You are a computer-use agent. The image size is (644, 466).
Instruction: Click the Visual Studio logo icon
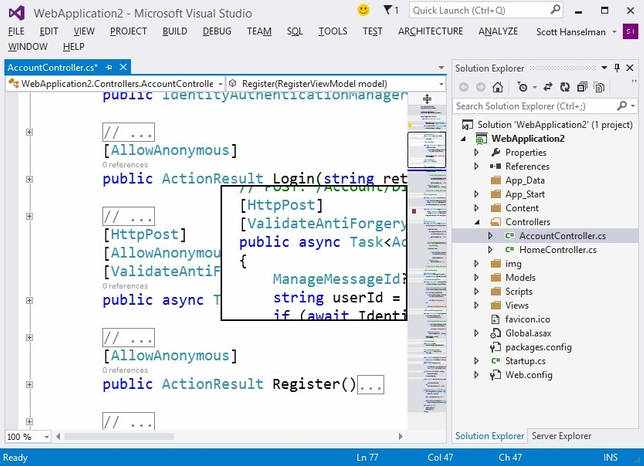coord(17,13)
